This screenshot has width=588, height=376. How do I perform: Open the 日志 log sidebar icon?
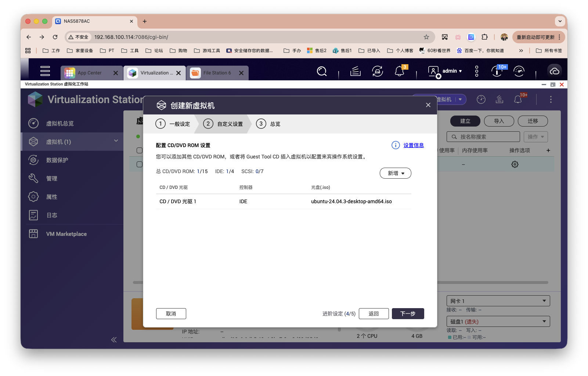(52, 215)
